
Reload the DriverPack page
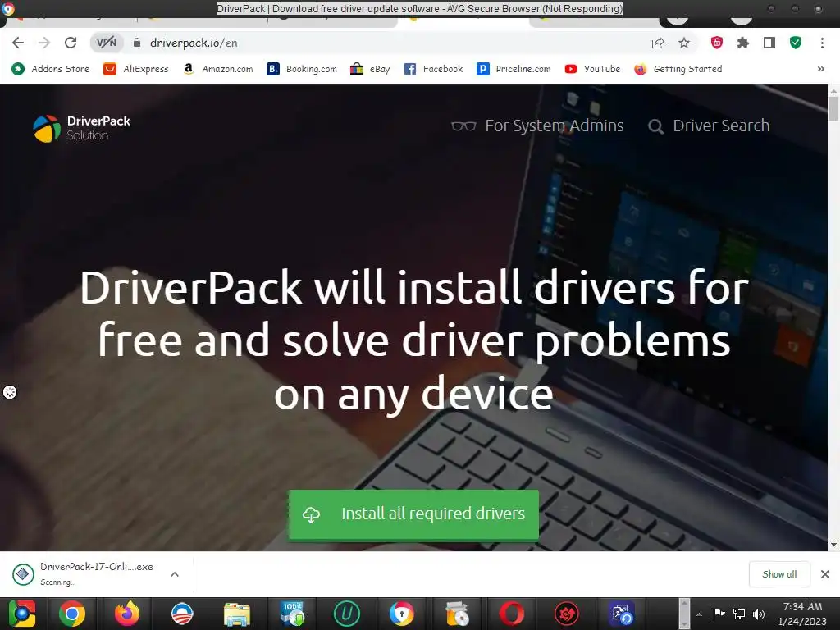tap(71, 43)
